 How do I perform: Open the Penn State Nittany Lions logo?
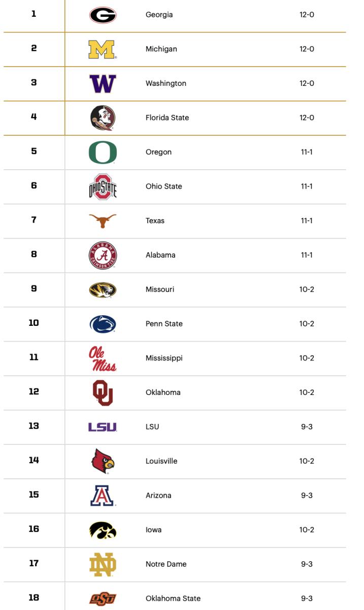pos(103,324)
